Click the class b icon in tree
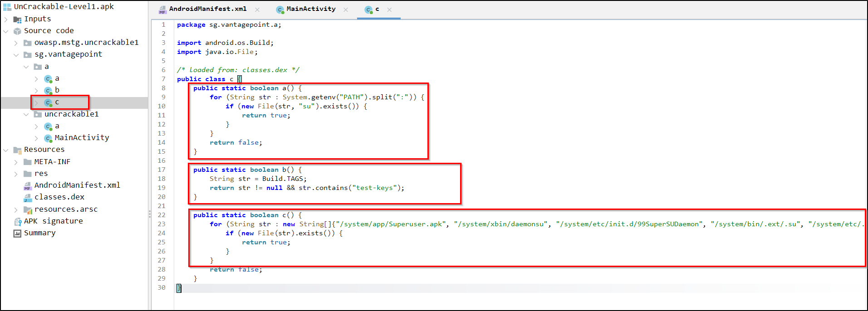 48,90
